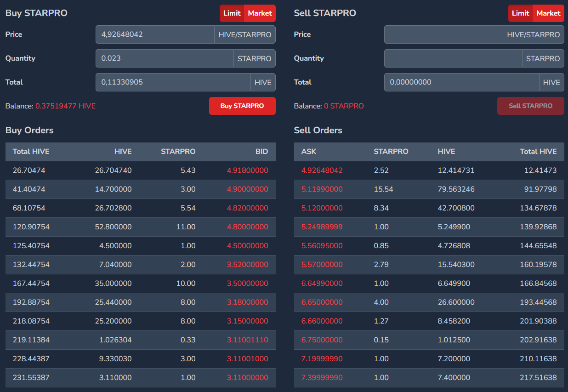This screenshot has width=568, height=392.
Task: Focus the Buy Price input field
Action: [x=155, y=34]
